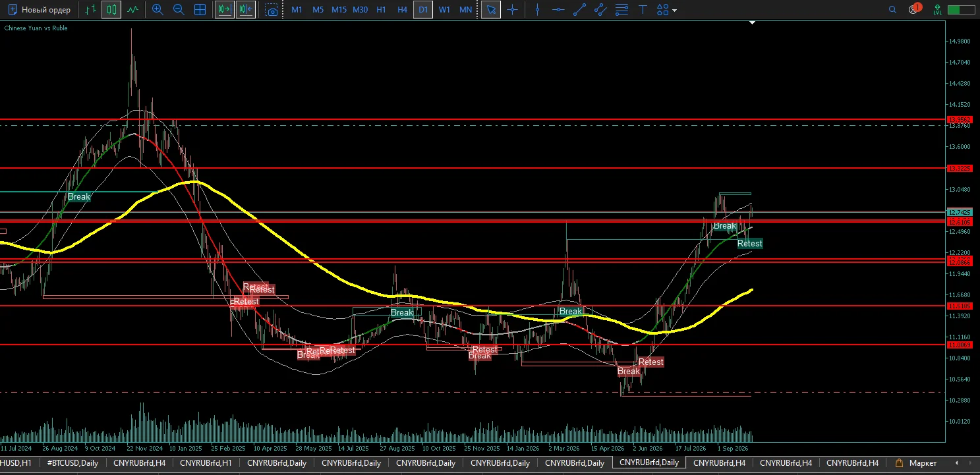Toggle chart auto-scroll to latest bar

(224, 10)
